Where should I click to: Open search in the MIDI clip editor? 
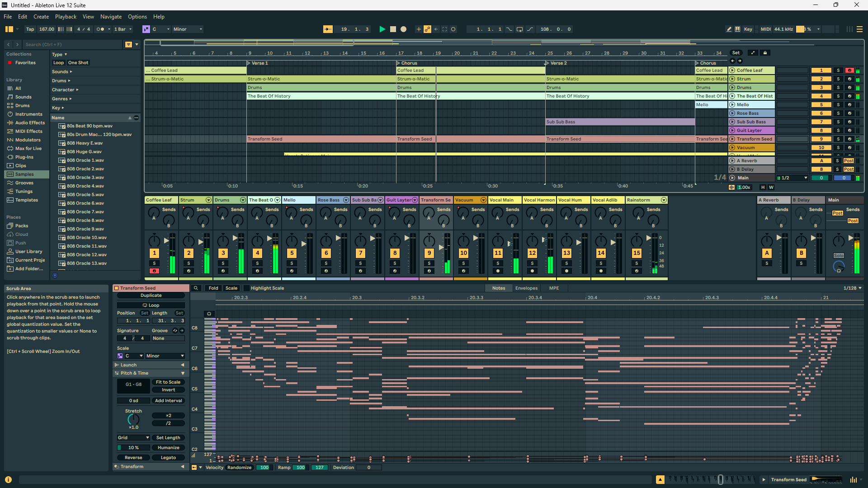pyautogui.click(x=196, y=288)
